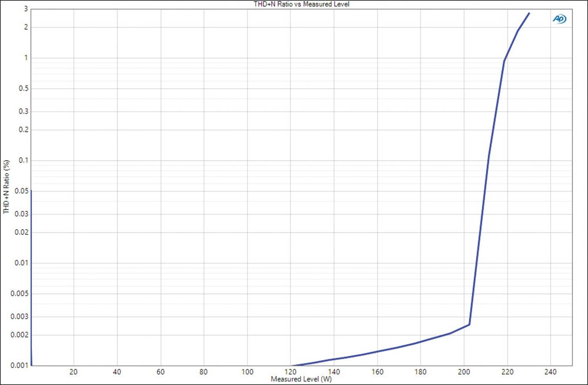588x385 pixels.
Task: Click the x-axis tick label '40'
Action: point(117,372)
